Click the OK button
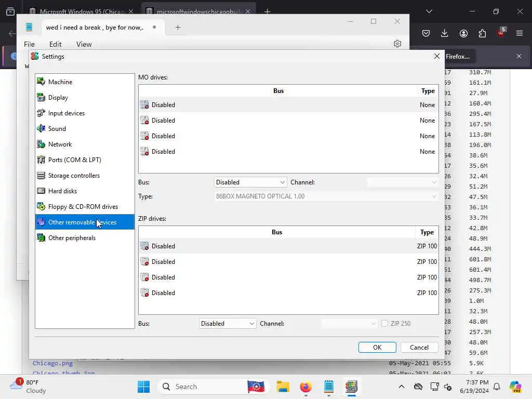The width and height of the screenshot is (532, 399). (x=377, y=347)
